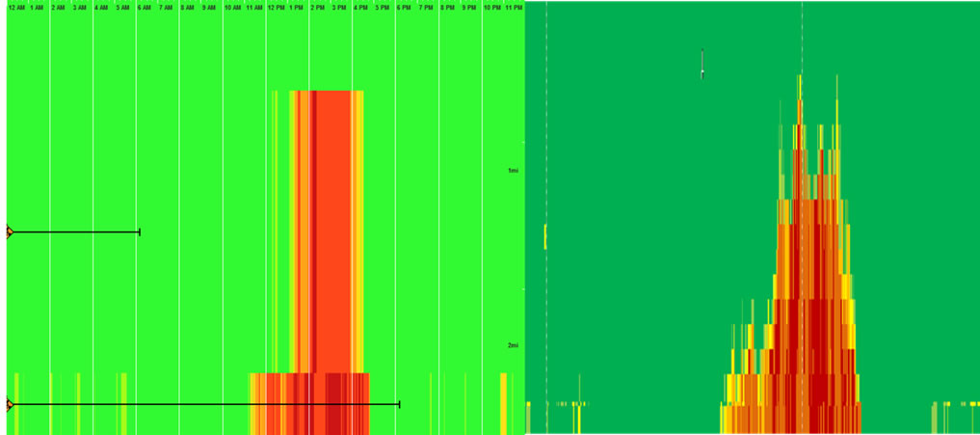Screen dimensions: 980x435
Task: Select the 4 PM hour label
Action: point(360,8)
